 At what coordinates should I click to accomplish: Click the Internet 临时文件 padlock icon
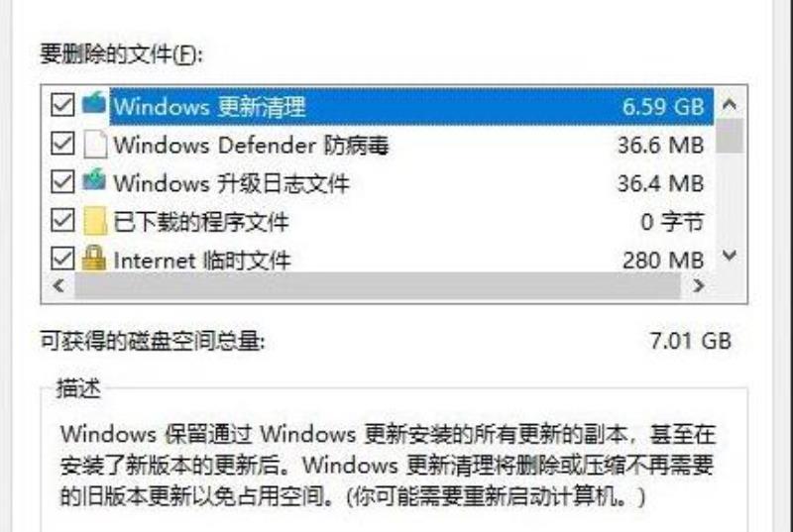(x=94, y=258)
